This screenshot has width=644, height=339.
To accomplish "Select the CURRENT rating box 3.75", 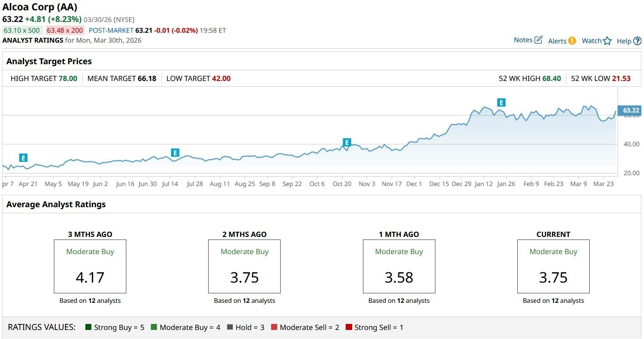I will (553, 266).
